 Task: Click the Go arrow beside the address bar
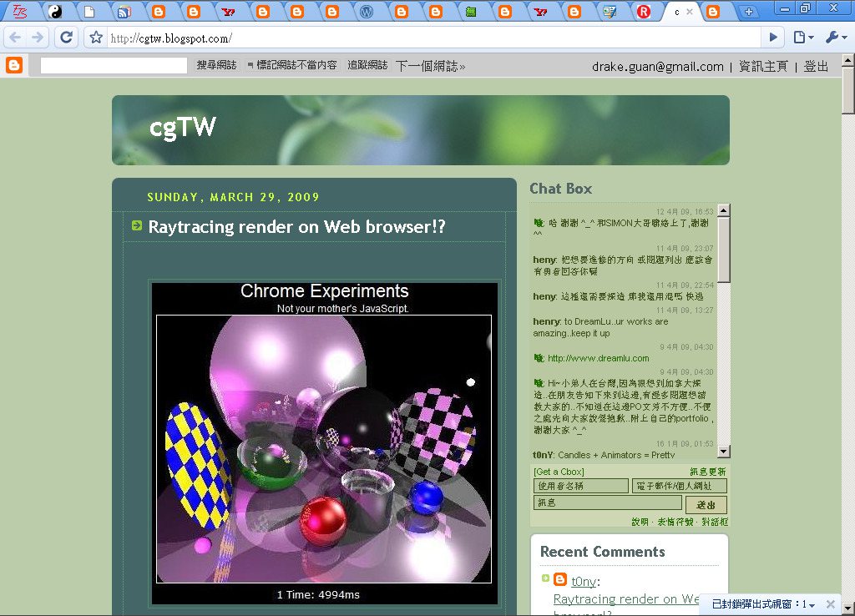pyautogui.click(x=773, y=38)
